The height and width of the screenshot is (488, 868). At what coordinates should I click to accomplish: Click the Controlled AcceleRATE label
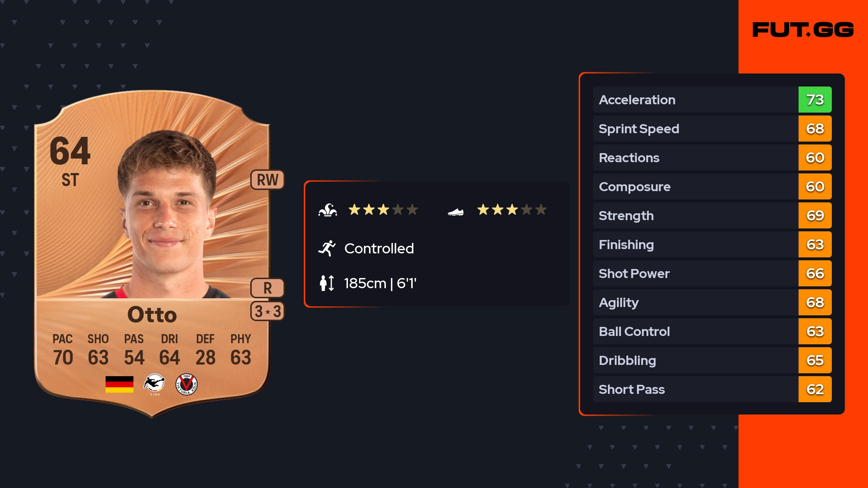click(379, 248)
